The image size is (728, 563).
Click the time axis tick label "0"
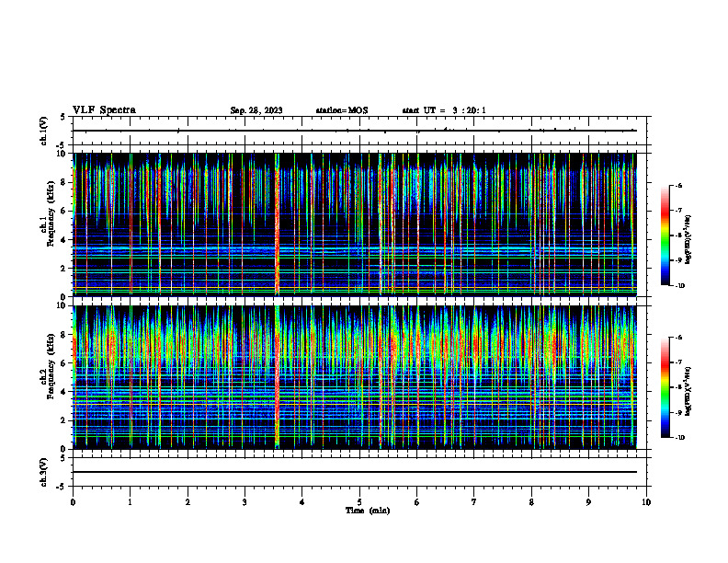coord(73,502)
